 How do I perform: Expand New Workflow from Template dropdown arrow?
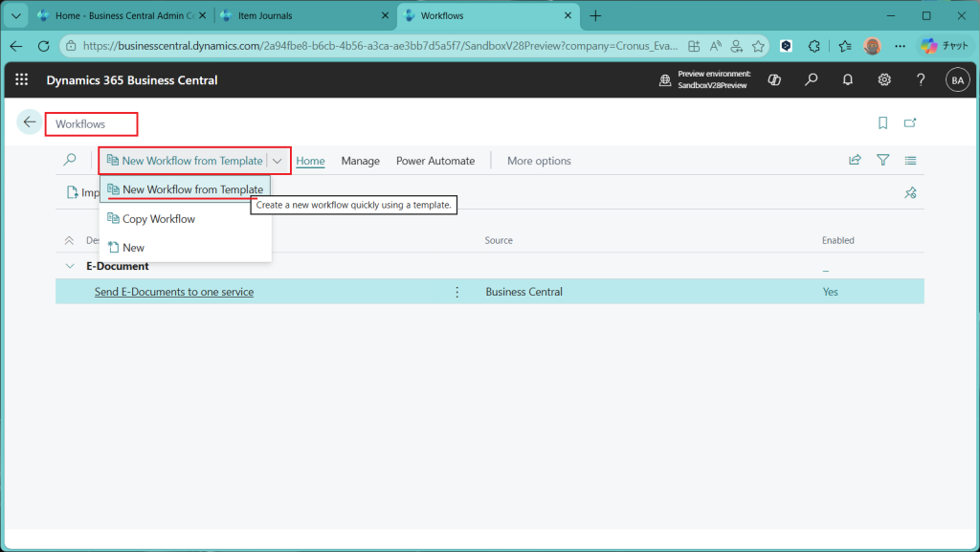[x=278, y=161]
